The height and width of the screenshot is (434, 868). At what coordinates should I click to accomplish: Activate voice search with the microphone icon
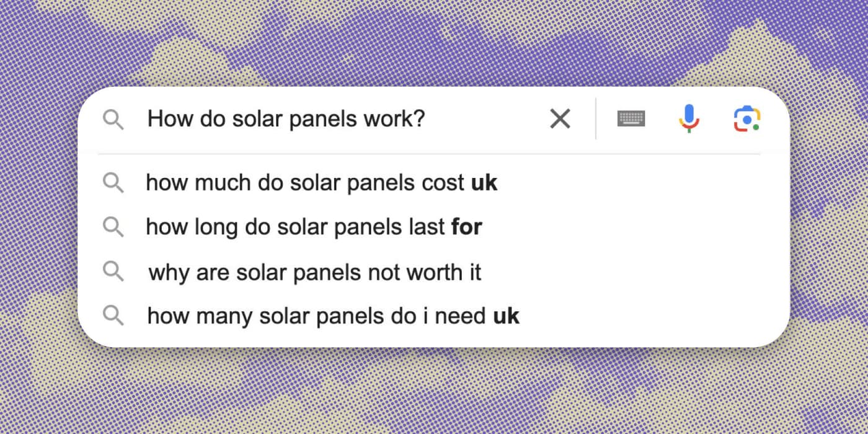pyautogui.click(x=689, y=118)
